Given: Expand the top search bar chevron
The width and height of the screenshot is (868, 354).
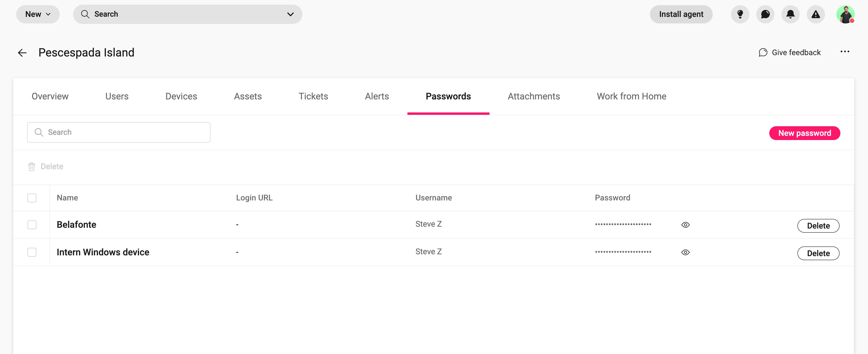Looking at the screenshot, I should [x=290, y=14].
